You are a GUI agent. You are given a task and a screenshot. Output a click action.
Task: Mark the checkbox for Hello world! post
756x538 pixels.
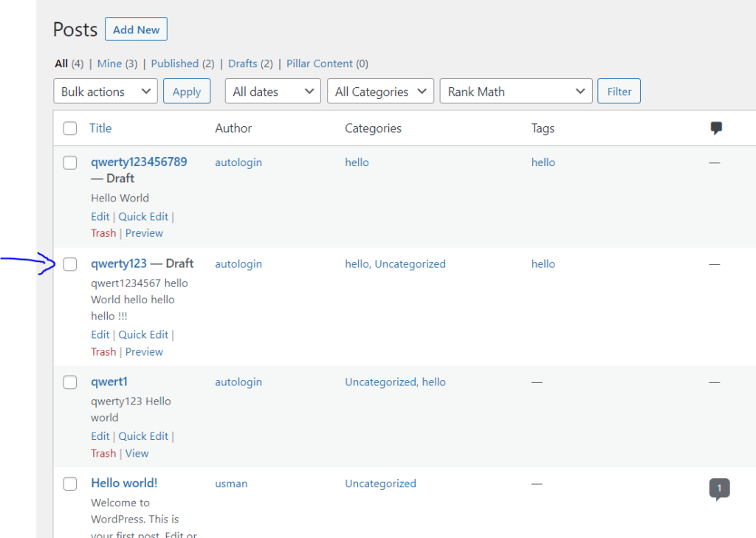(70, 483)
